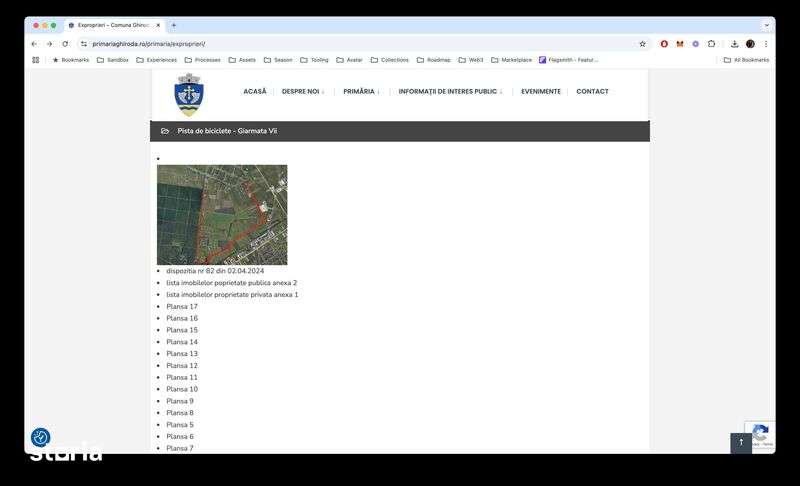Open the Web3 bookmarks folder
This screenshot has height=486, width=800.
pyautogui.click(x=471, y=60)
